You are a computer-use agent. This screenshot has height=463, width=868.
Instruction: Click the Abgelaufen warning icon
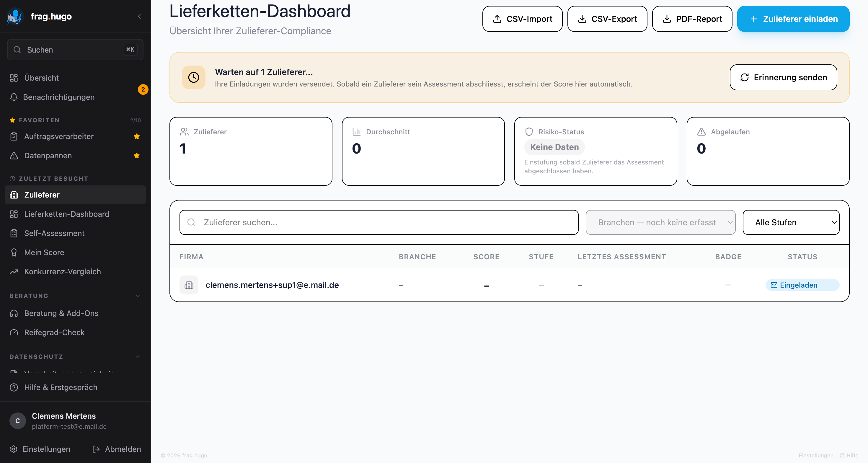(701, 132)
